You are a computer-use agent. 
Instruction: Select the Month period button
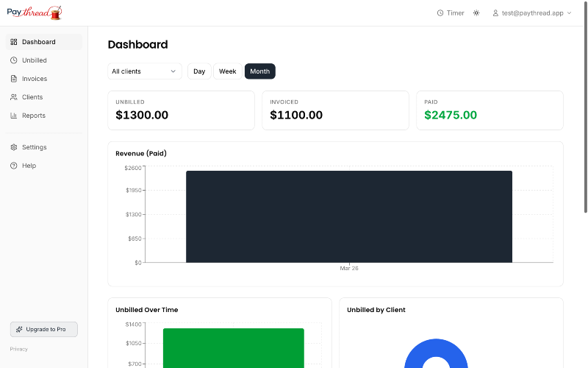260,71
